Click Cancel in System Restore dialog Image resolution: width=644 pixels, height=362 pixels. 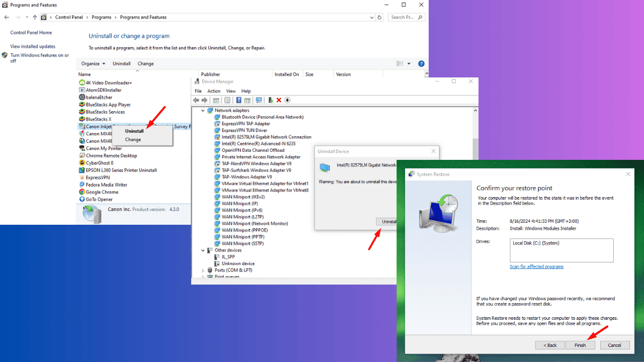coord(614,345)
